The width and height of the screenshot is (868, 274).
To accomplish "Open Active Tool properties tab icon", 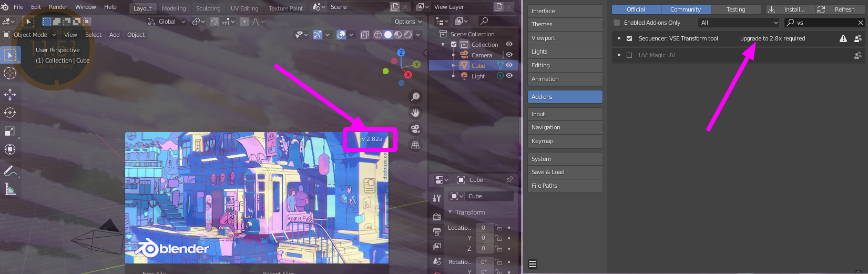I will [437, 198].
